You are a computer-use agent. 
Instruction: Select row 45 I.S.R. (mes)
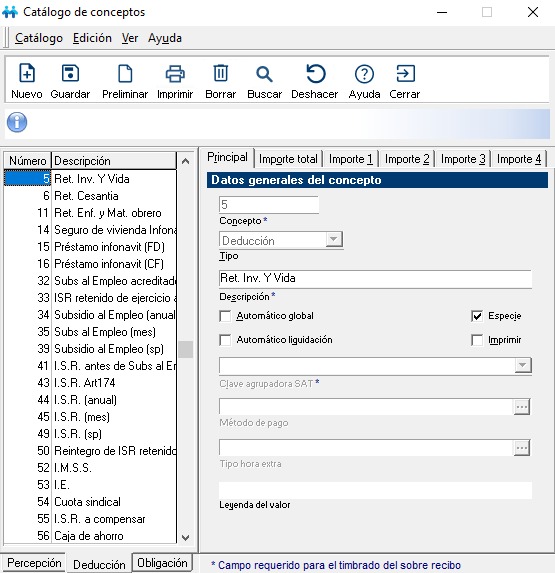coord(90,417)
